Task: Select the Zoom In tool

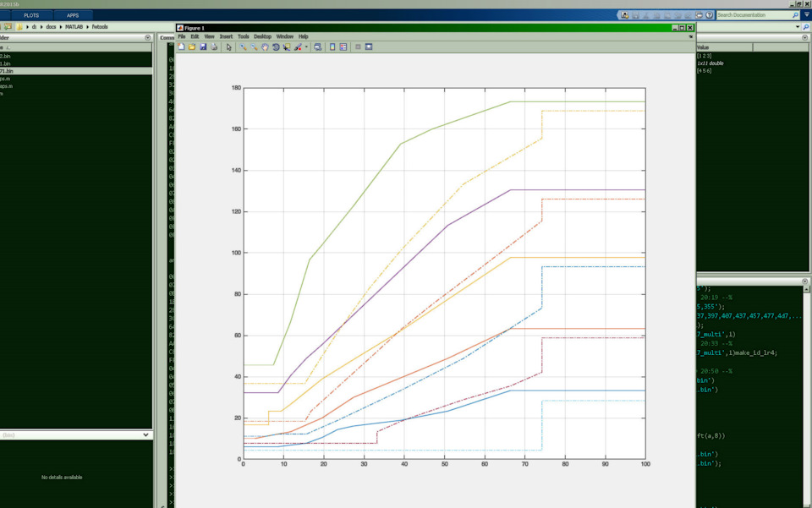Action: point(243,47)
